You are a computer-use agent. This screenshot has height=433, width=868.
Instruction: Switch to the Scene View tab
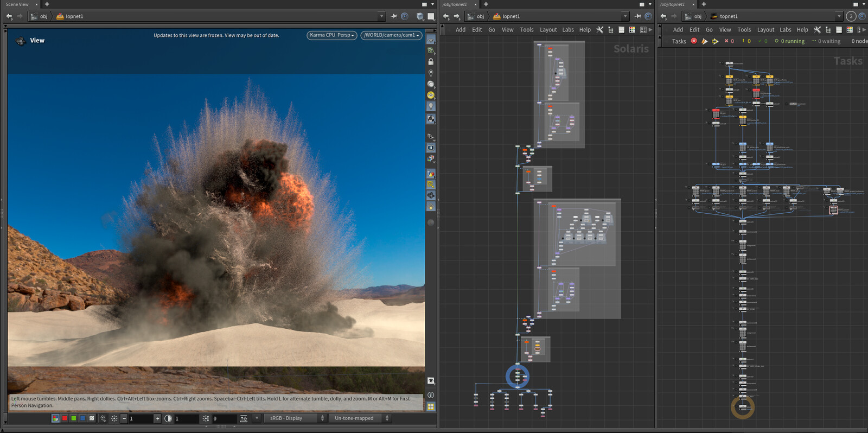pos(17,4)
